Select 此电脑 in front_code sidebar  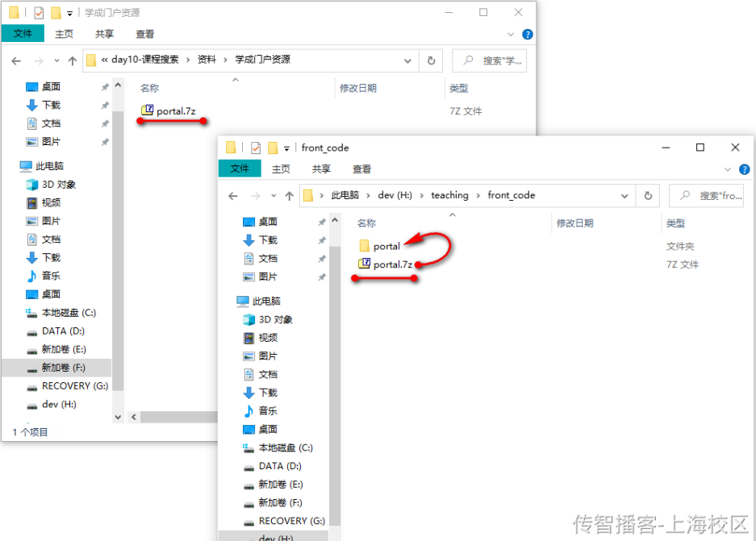258,301
